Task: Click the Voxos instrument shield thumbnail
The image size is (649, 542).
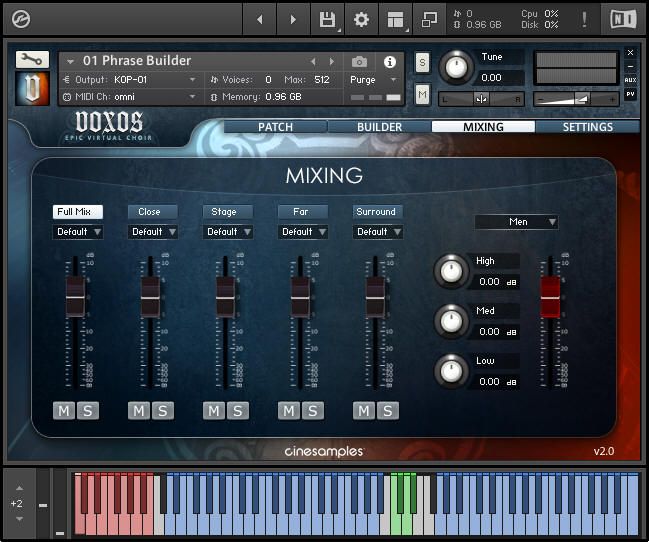Action: 32,88
